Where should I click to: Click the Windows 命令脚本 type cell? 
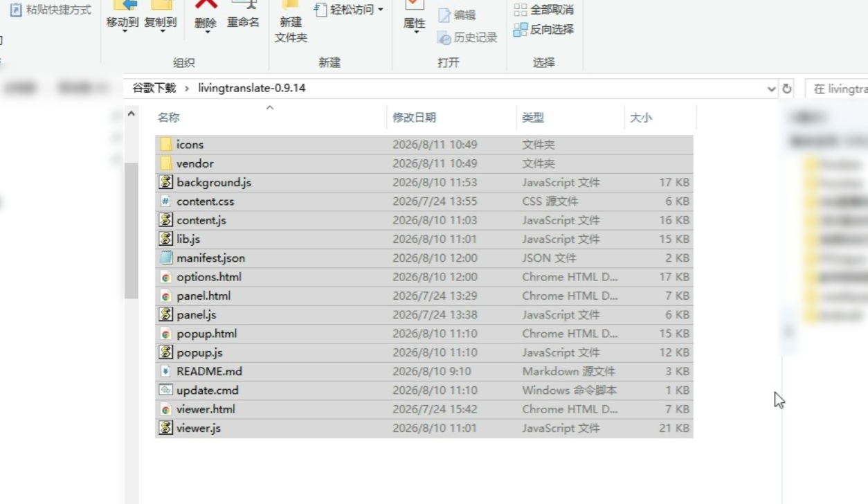tap(569, 390)
